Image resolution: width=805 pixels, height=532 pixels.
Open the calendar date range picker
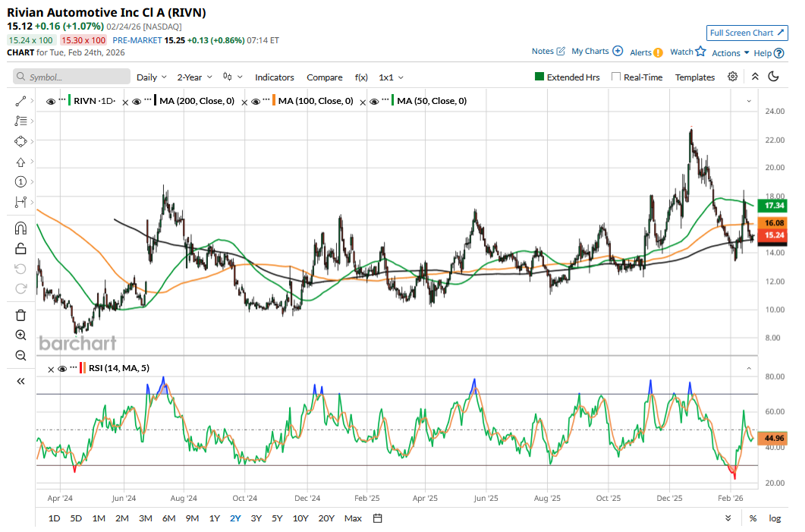tap(378, 518)
